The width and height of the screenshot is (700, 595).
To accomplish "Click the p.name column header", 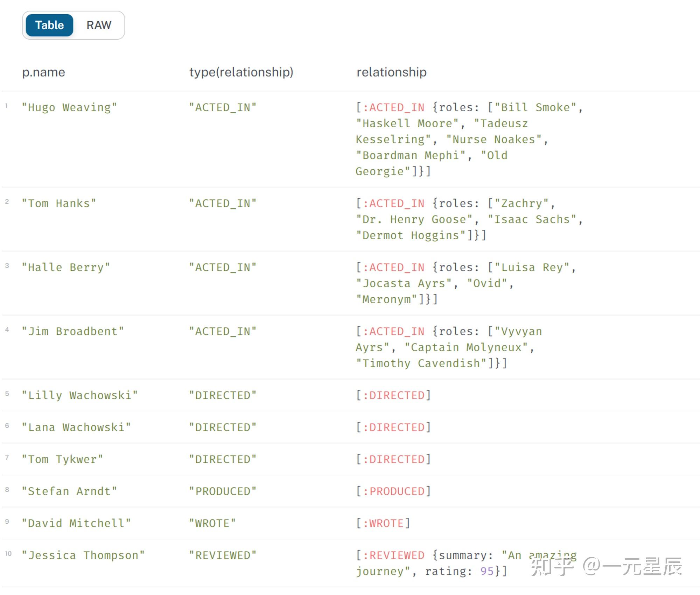I will (43, 72).
